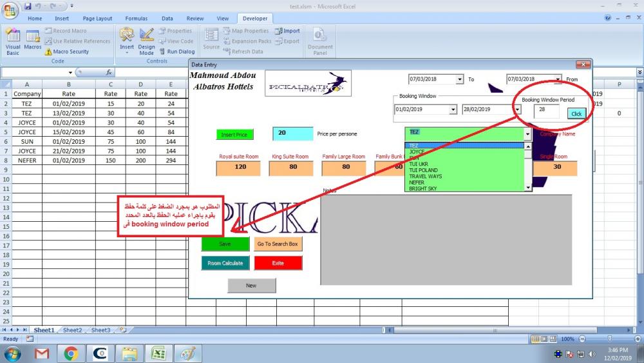Click the insert function fx icon
This screenshot has height=363, width=644.
tap(109, 72)
